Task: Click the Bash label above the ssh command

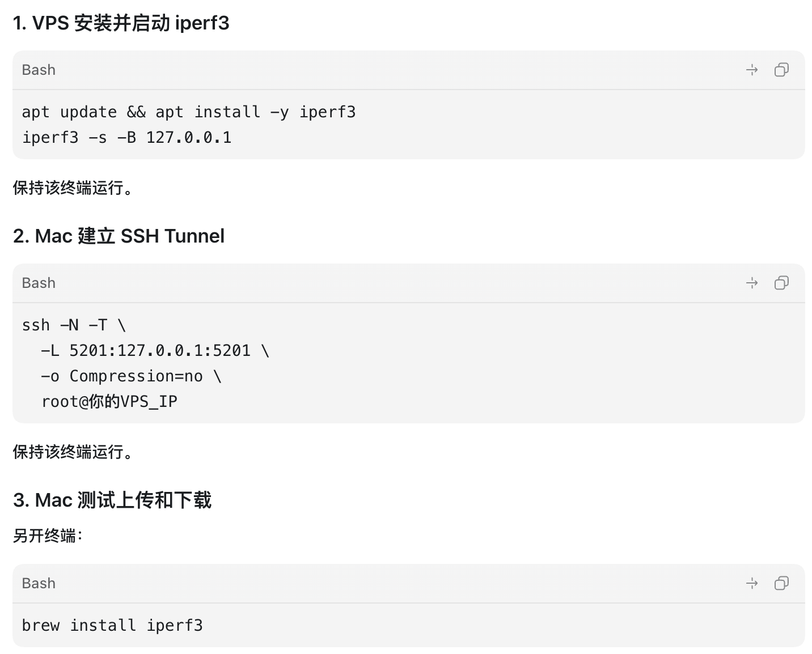Action: coord(39,283)
